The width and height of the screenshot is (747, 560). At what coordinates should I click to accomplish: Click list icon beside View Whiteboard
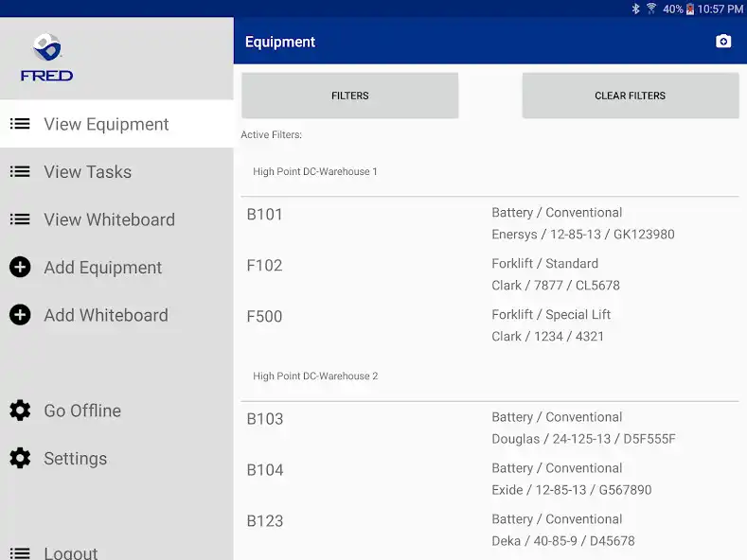20,219
